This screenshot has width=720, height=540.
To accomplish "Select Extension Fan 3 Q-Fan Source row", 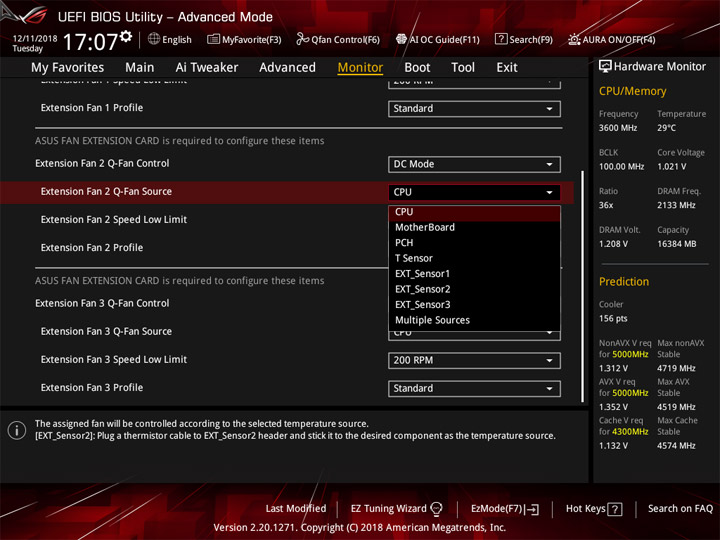I will pyautogui.click(x=106, y=331).
